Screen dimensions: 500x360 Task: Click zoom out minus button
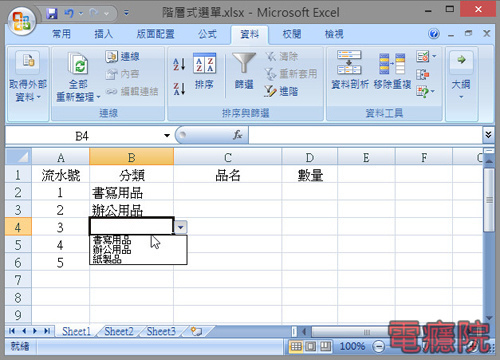point(378,347)
